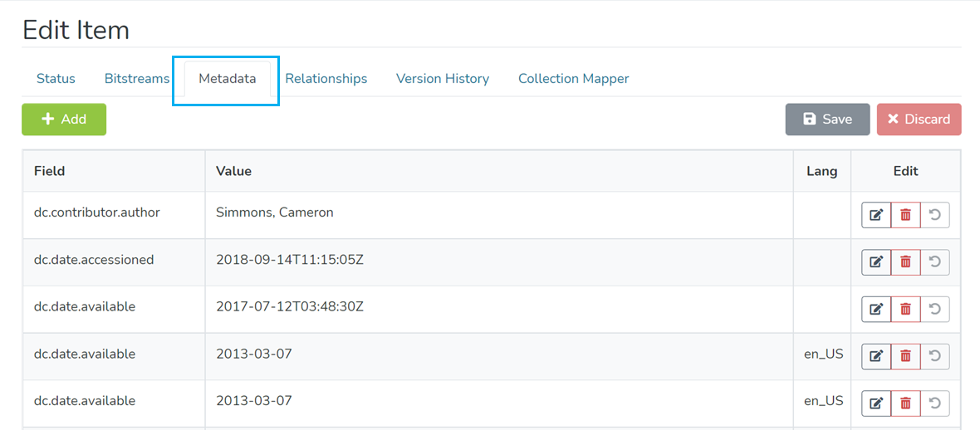This screenshot has width=980, height=430.
Task: Undo changes for the dc.date.accessioned row
Action: 935,262
